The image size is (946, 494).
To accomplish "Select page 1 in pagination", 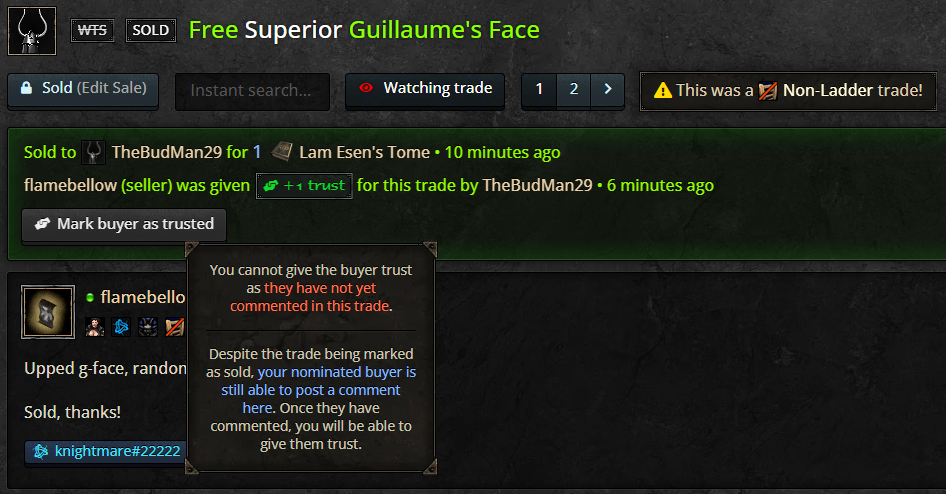I will [539, 90].
